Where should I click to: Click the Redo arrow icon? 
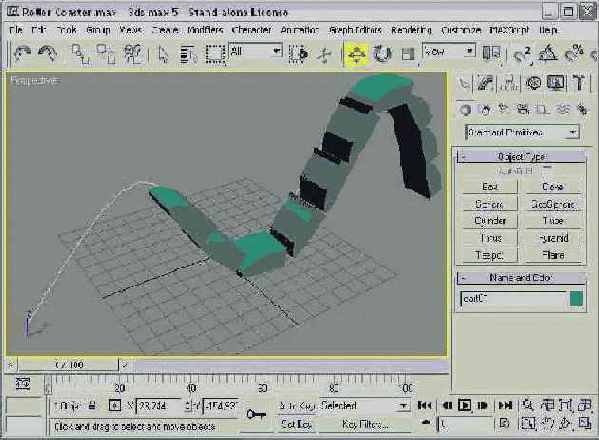tap(47, 53)
